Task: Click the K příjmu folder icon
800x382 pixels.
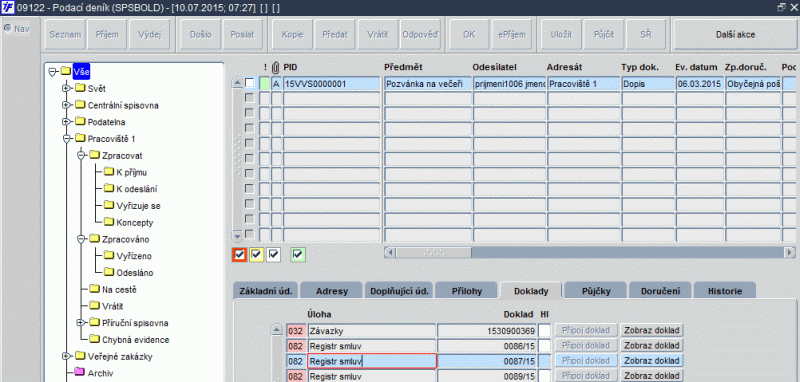Action: pyautogui.click(x=109, y=172)
